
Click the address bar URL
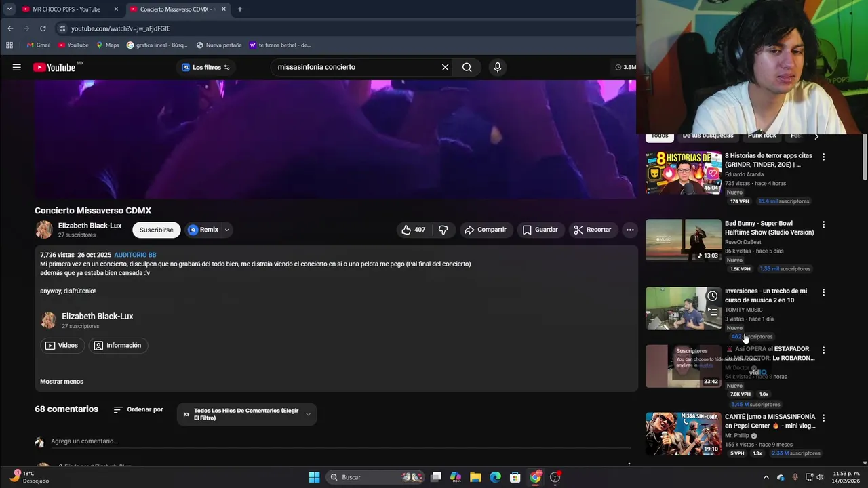click(x=121, y=28)
